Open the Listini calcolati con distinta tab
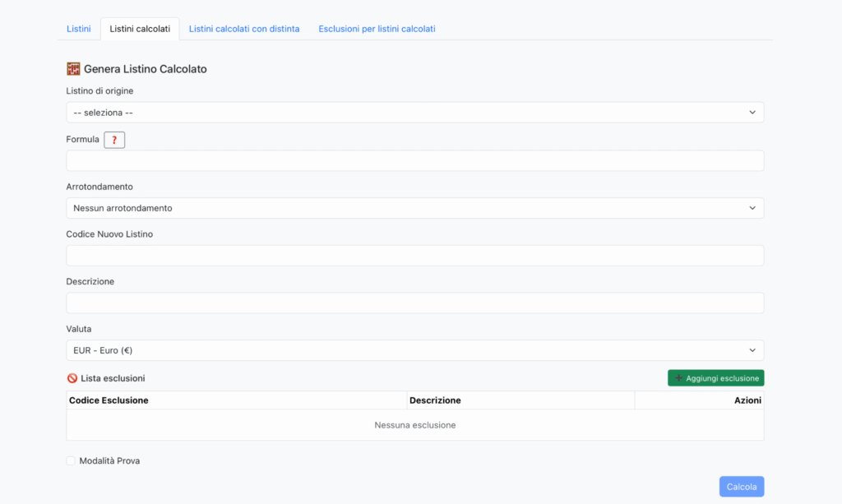842x504 pixels. (244, 29)
